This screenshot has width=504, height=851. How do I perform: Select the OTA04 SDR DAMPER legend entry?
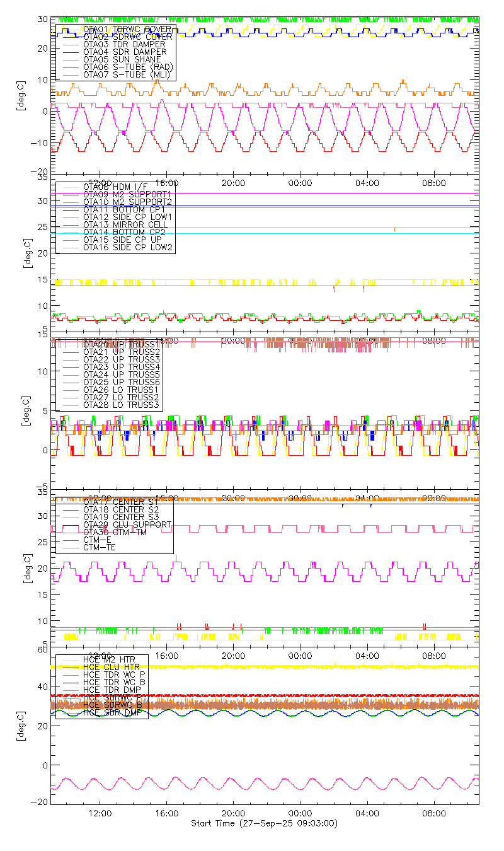(x=124, y=52)
